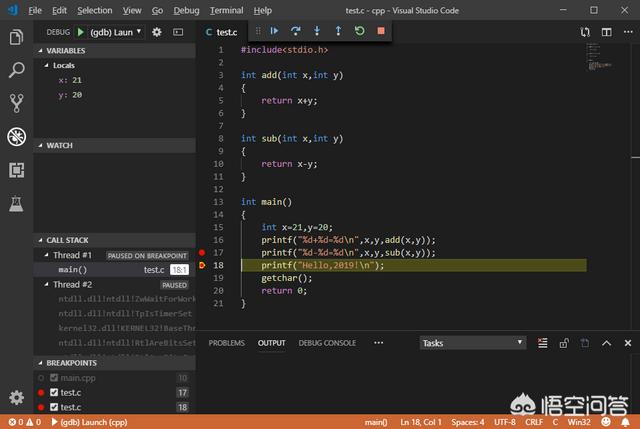Open changes compare icon in editor title
This screenshot has height=429, width=640.
[585, 32]
